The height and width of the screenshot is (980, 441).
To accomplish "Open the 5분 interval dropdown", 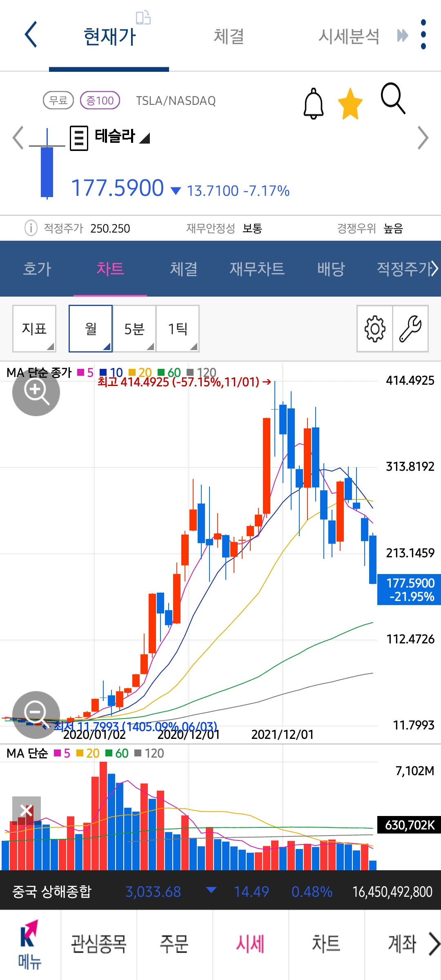I will (x=134, y=328).
